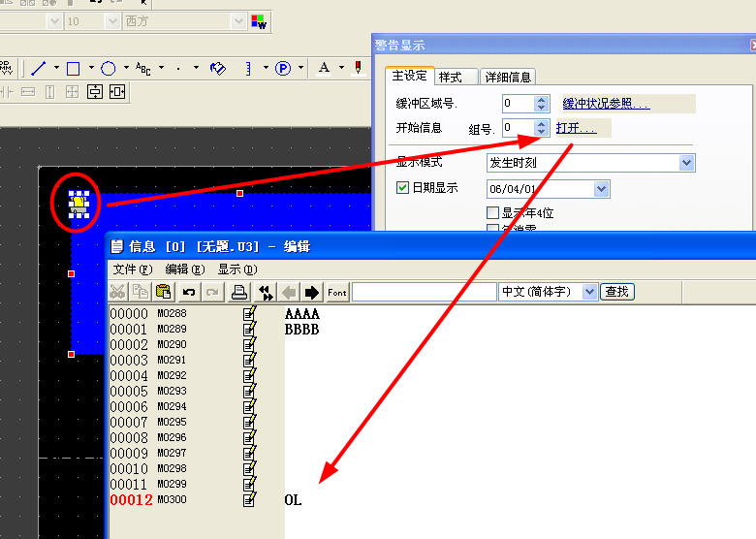Switch to the 样式 tab
Image resolution: width=756 pixels, height=539 pixels.
451,77
